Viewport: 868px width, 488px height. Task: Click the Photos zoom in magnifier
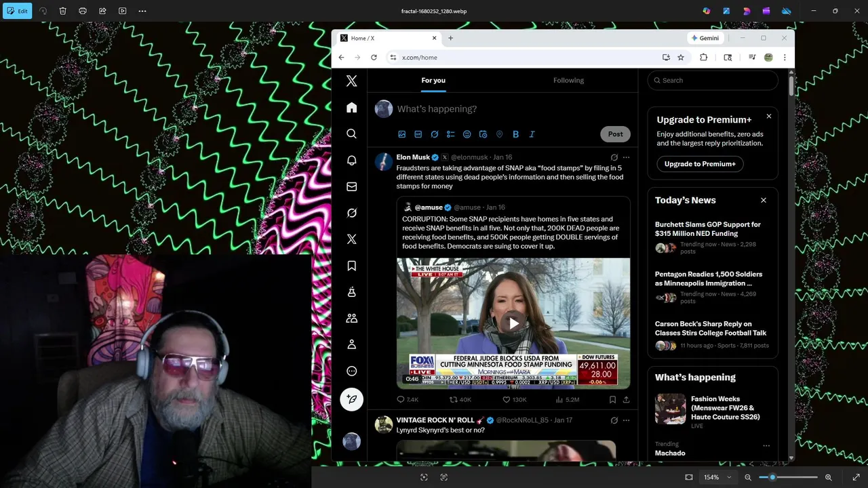point(828,477)
